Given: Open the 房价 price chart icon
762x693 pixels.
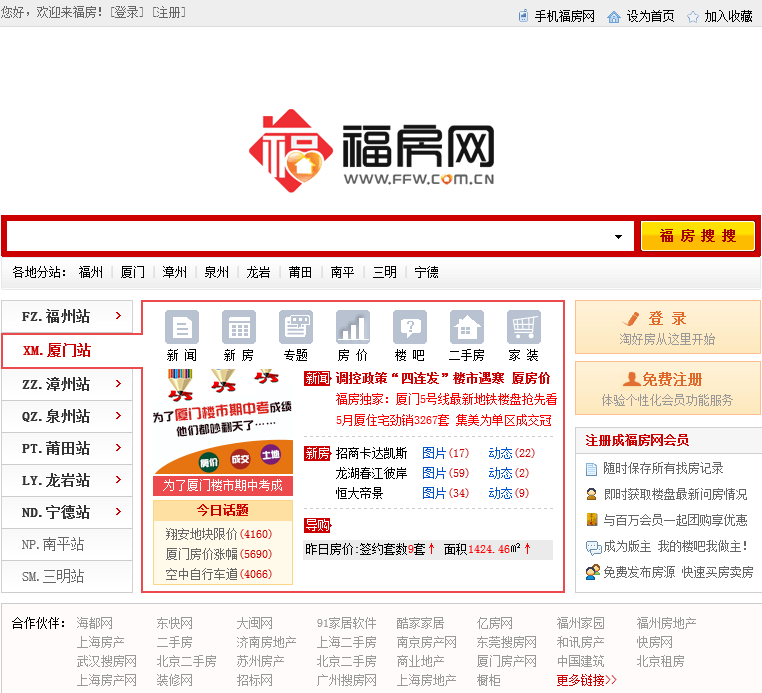Looking at the screenshot, I should [353, 327].
